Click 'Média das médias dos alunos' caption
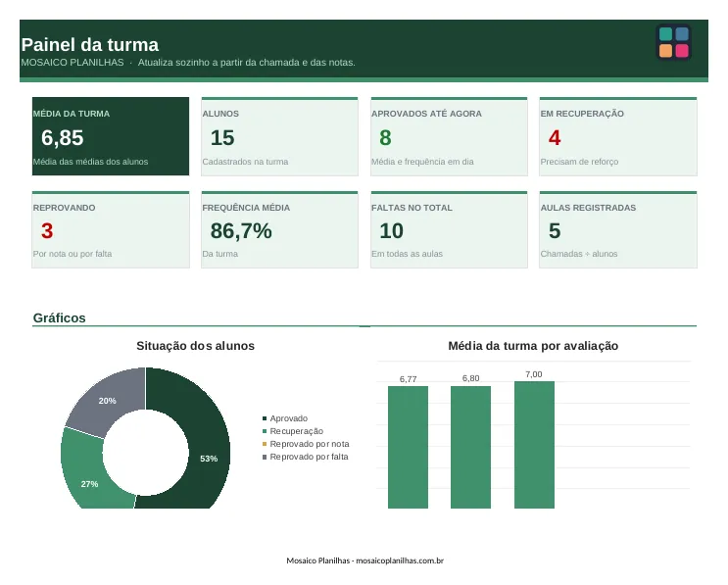This screenshot has width=728, height=585. click(x=90, y=162)
